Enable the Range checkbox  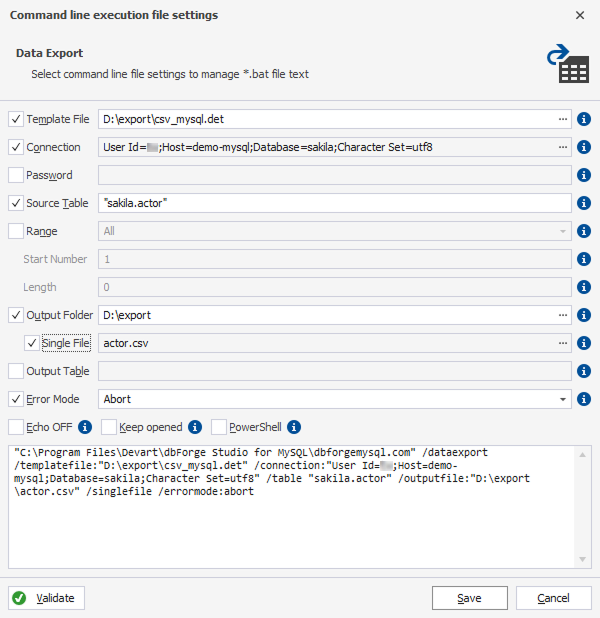[x=16, y=231]
